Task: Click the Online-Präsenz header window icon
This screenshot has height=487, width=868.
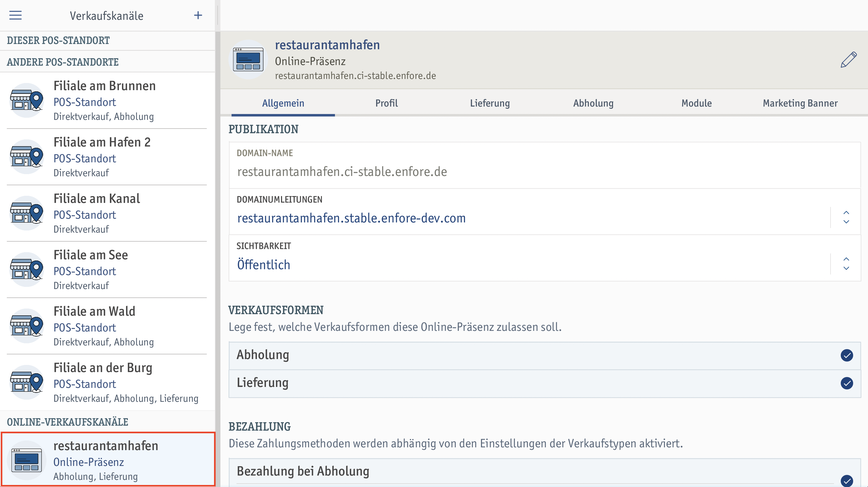Action: point(248,60)
